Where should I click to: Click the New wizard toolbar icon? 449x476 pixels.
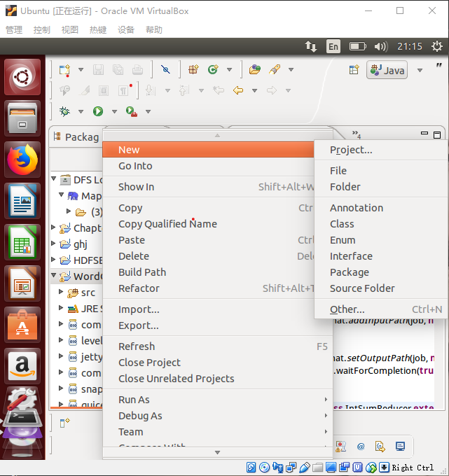point(64,70)
